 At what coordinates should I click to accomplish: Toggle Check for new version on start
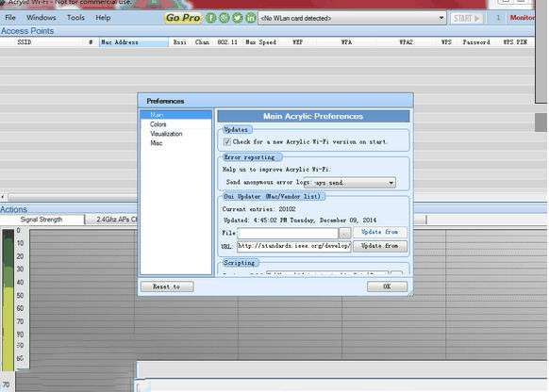pyautogui.click(x=227, y=142)
